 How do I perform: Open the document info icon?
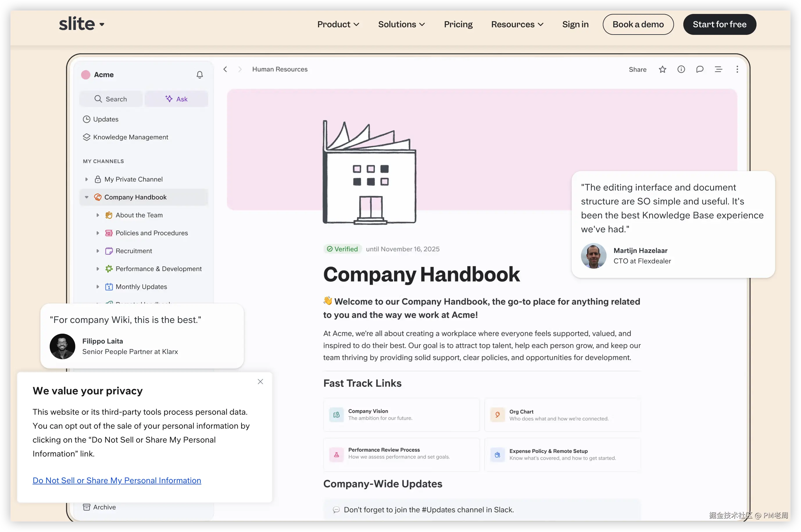click(x=681, y=70)
